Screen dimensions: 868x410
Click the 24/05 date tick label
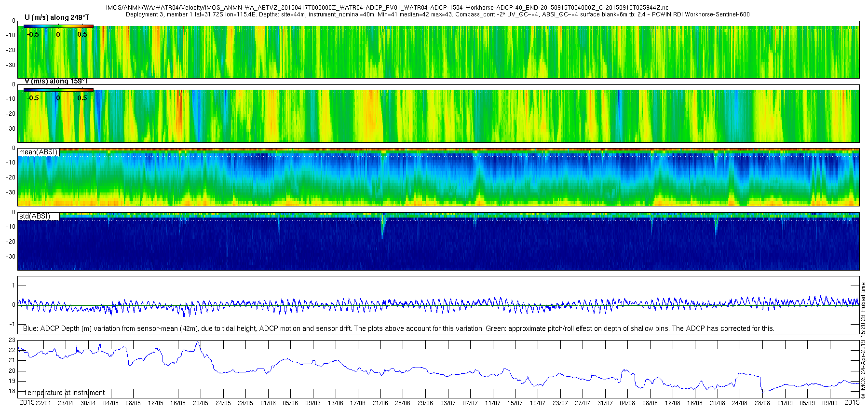tap(223, 403)
